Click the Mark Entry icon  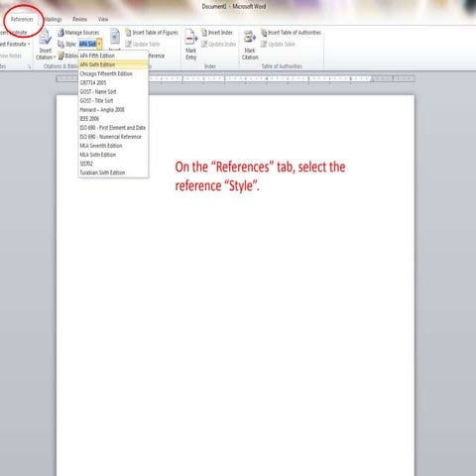[x=190, y=37]
